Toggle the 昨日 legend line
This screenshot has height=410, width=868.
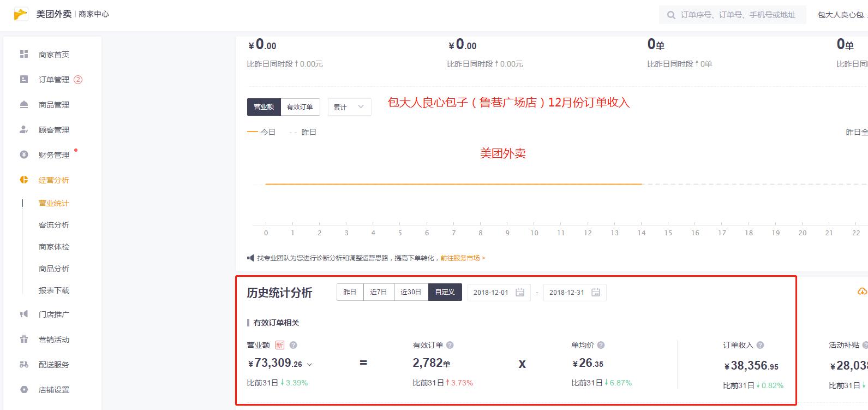coord(303,132)
